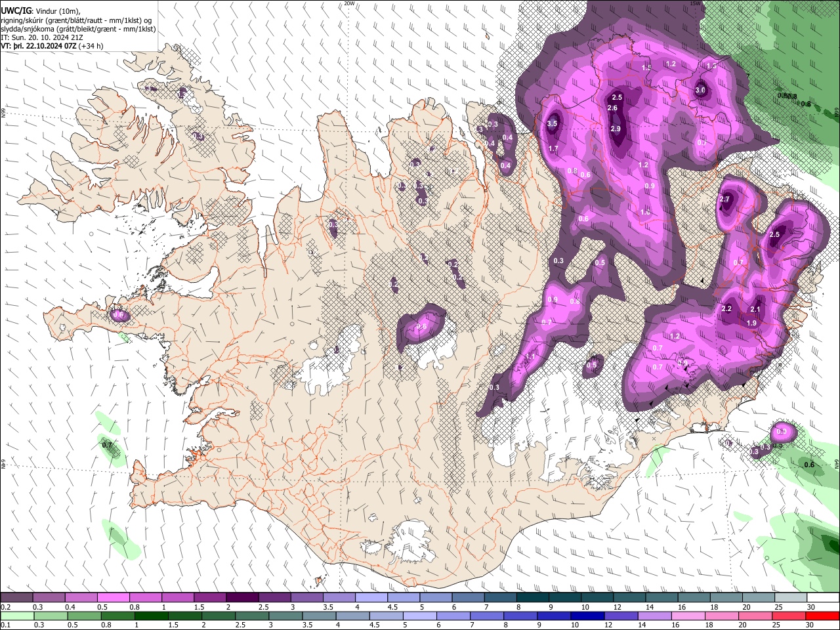Click upper legend swatch between 0.5 and 0.8
Image resolution: width=840 pixels, height=630 pixels.
pyautogui.click(x=113, y=598)
